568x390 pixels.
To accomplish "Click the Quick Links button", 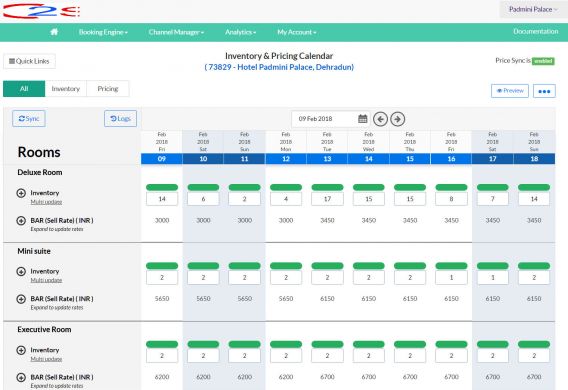I will click(29, 61).
